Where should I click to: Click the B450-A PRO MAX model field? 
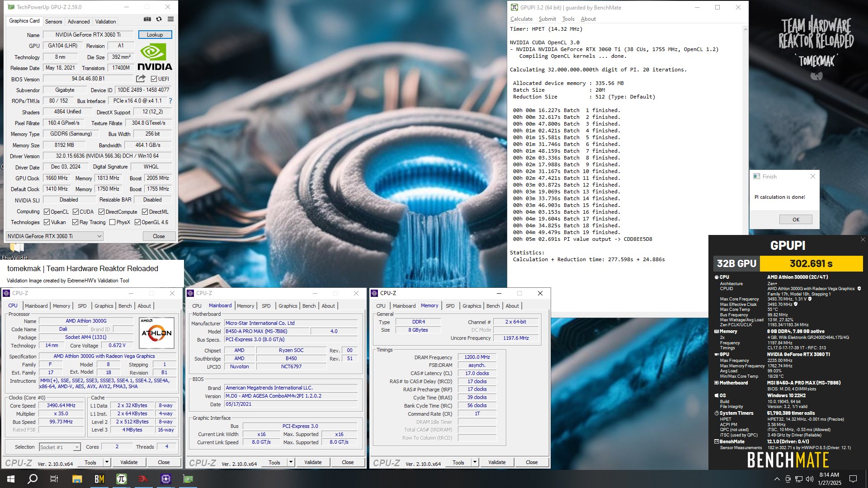pyautogui.click(x=267, y=331)
